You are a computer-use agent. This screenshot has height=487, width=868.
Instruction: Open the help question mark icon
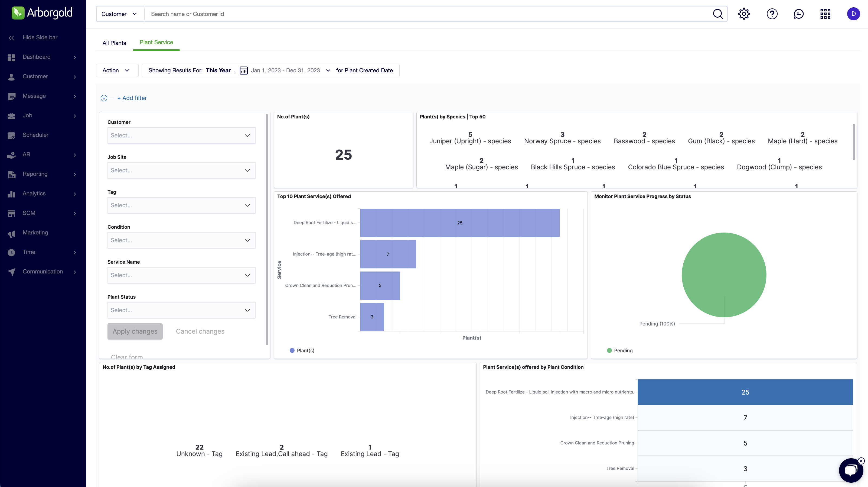(x=772, y=14)
